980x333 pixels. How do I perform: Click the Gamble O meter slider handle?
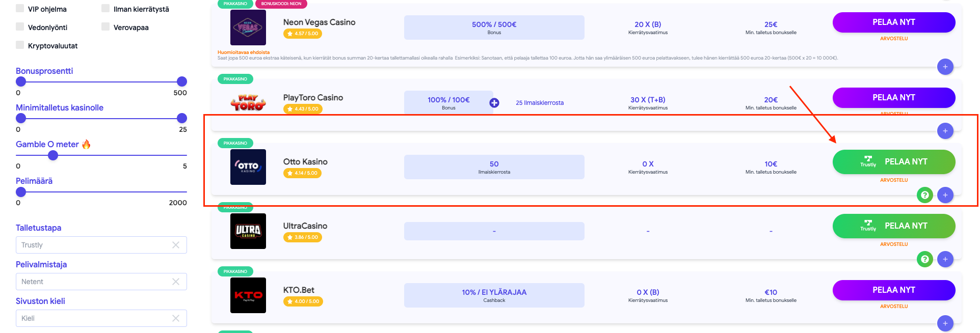click(x=53, y=155)
